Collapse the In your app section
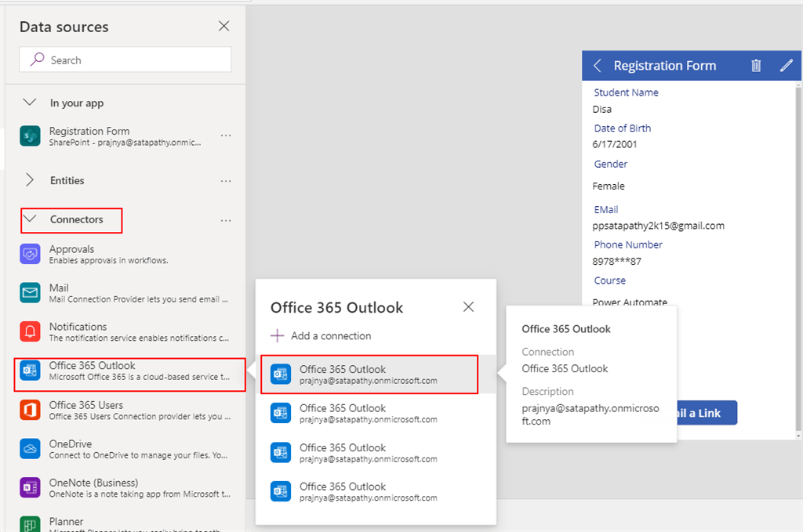Viewport: 803px width, 532px height. point(30,102)
